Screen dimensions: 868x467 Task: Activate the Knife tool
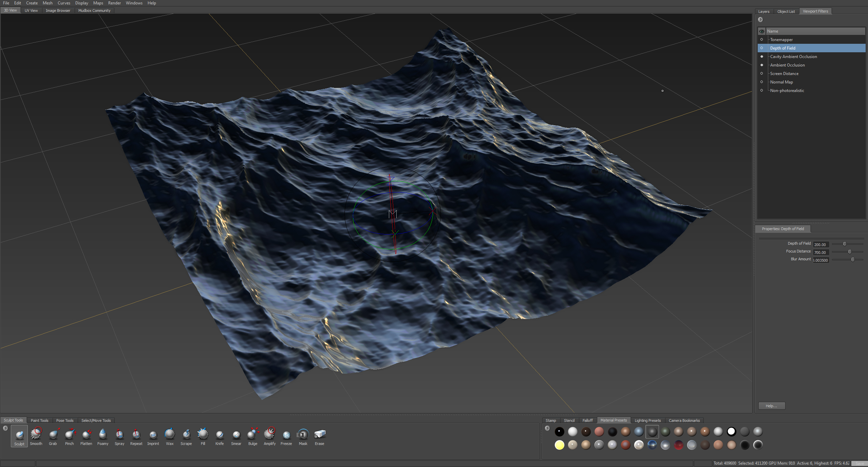(x=220, y=436)
